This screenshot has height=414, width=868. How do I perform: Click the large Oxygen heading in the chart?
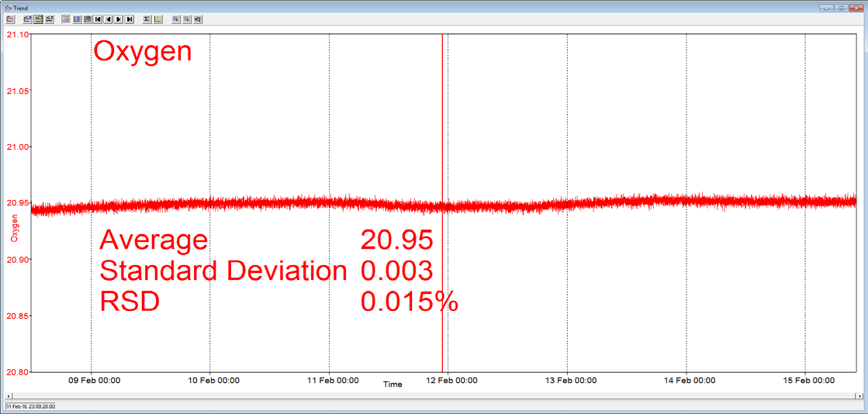click(x=142, y=53)
